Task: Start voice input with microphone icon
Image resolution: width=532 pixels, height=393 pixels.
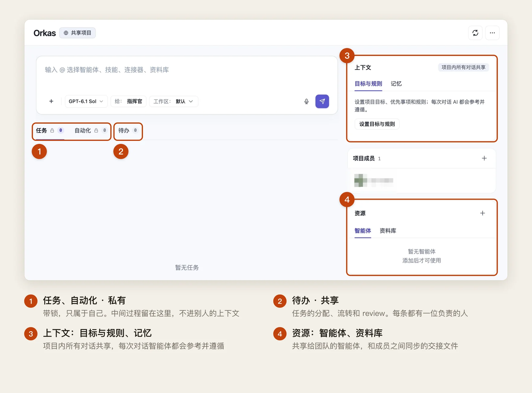Action: coord(306,101)
